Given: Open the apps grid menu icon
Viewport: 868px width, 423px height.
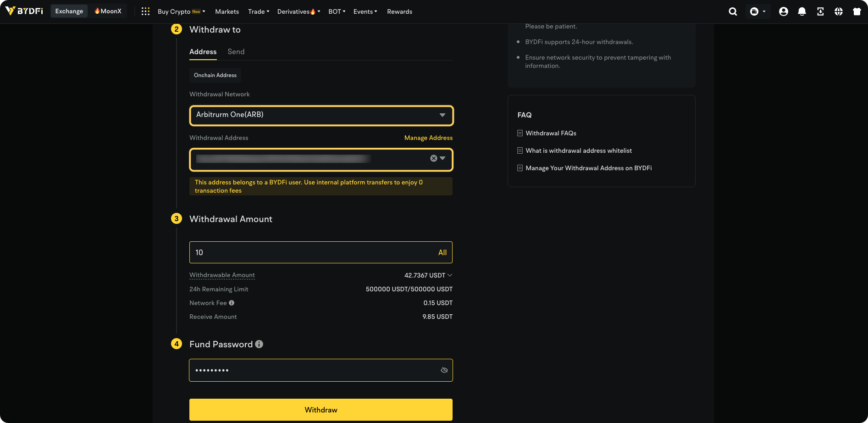Looking at the screenshot, I should [x=145, y=11].
